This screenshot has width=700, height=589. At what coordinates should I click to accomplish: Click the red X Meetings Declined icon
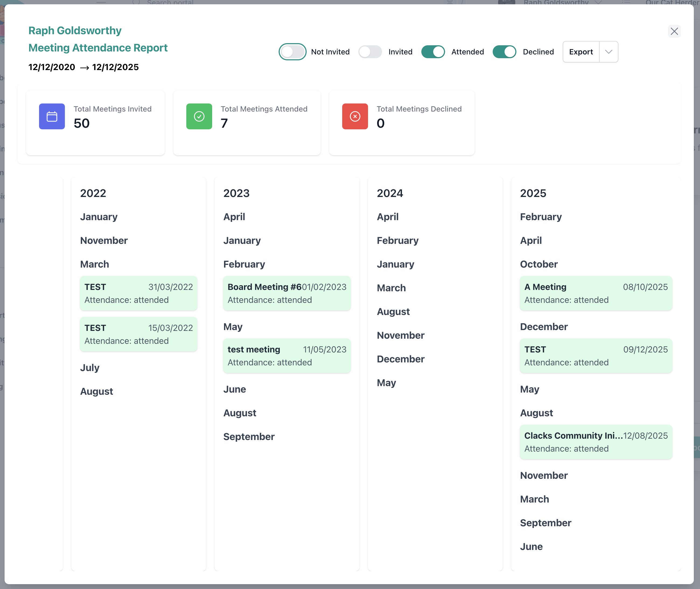click(355, 116)
